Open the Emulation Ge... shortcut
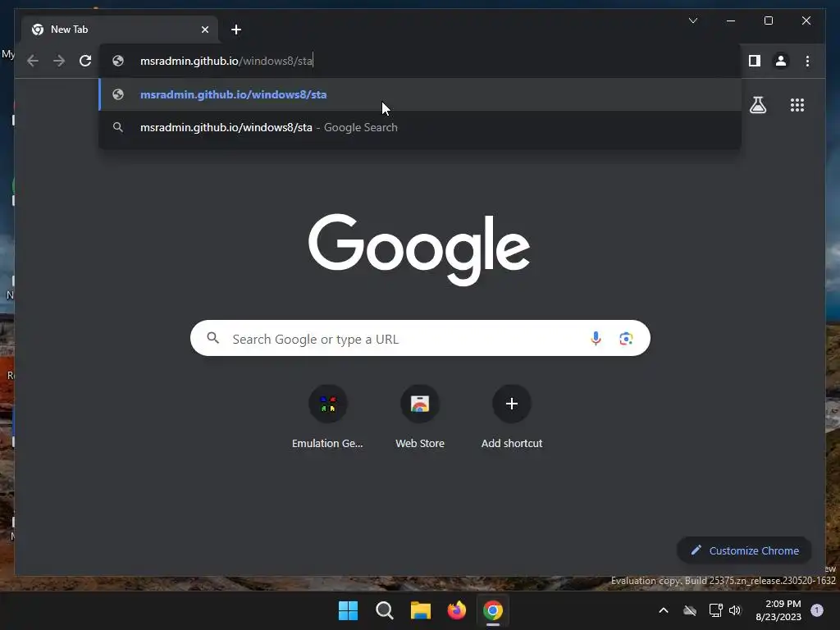 (x=327, y=418)
